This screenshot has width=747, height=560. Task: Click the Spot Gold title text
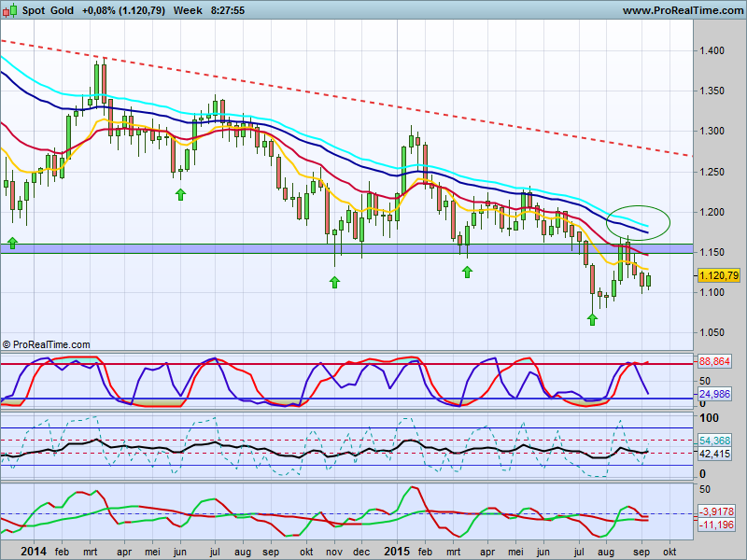click(x=48, y=10)
